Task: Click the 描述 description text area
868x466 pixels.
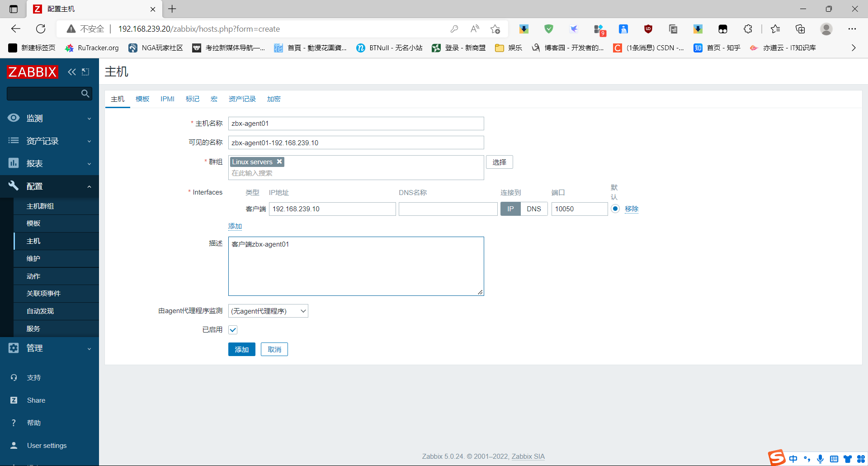Action: [x=356, y=266]
